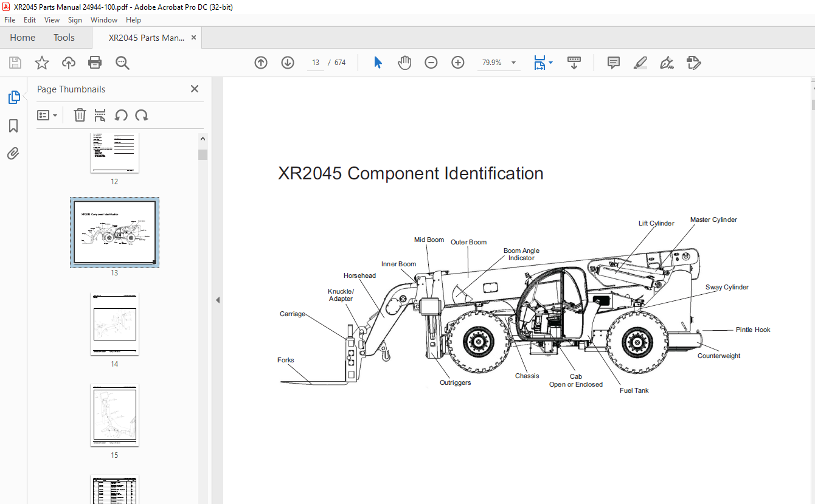
Task: Click the Carriage label
Action: [292, 314]
